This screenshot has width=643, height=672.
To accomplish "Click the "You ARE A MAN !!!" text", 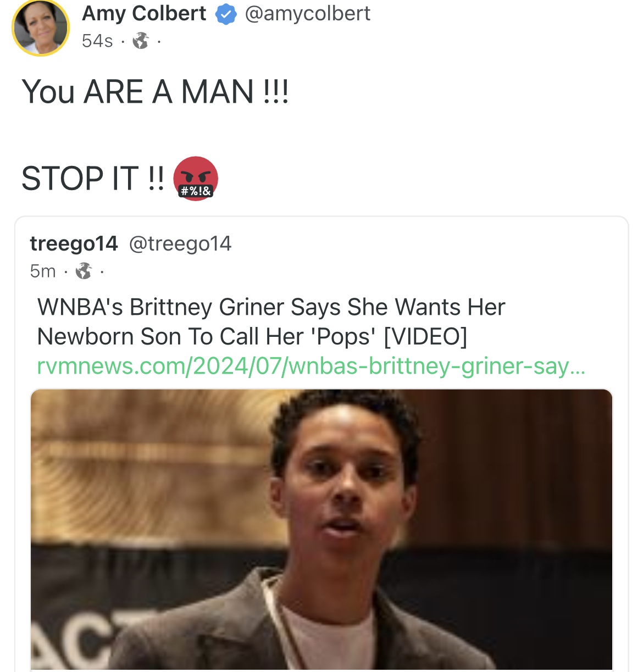I will 155,91.
